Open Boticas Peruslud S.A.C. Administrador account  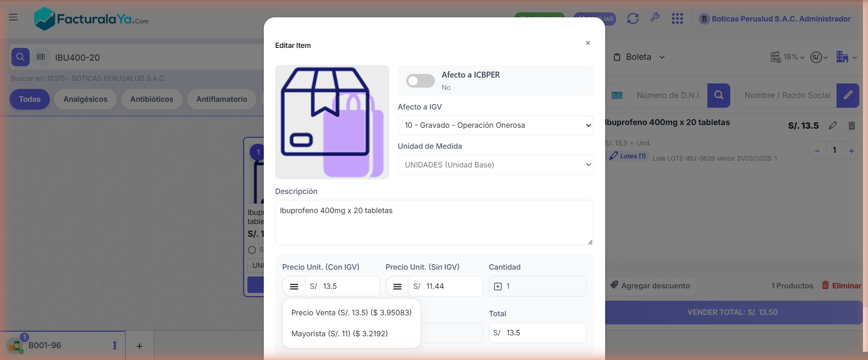click(775, 19)
